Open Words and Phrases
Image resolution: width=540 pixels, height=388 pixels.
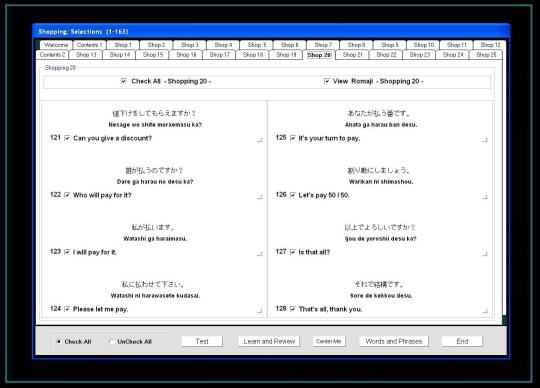coord(394,341)
